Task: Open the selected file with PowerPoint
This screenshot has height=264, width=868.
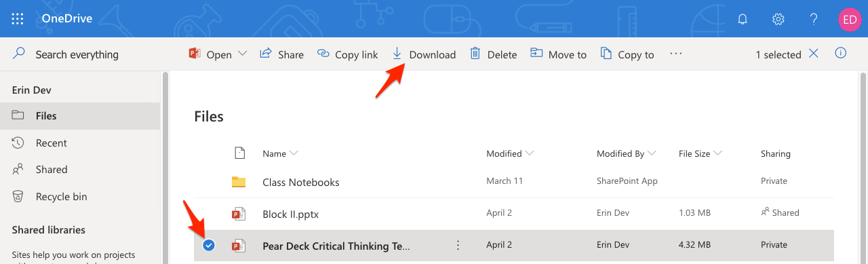Action: pyautogui.click(x=210, y=54)
